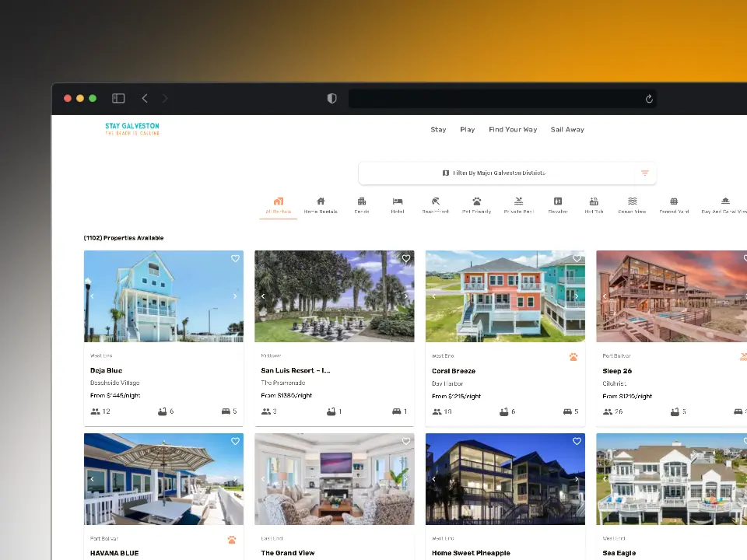Open the Sleep 26 listing title
This screenshot has height=560, width=747.
coord(617,371)
